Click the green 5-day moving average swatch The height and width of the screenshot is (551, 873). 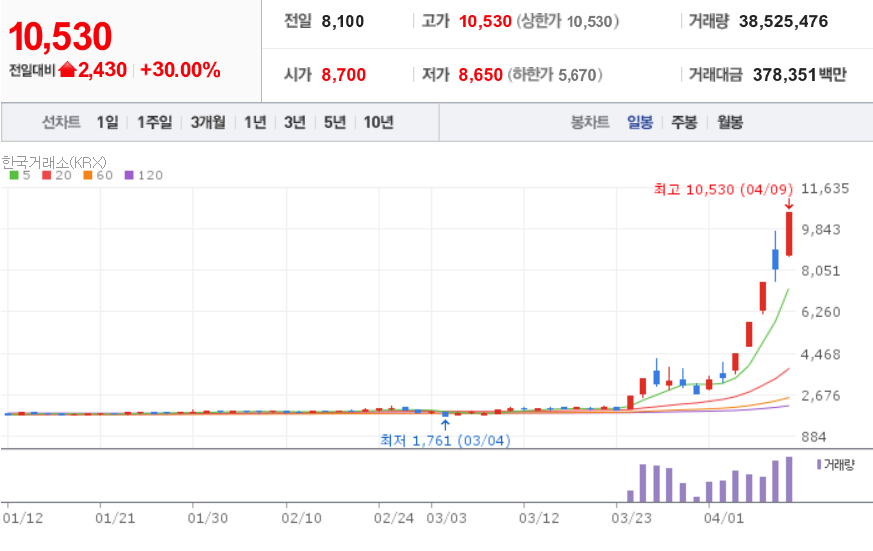coord(14,175)
